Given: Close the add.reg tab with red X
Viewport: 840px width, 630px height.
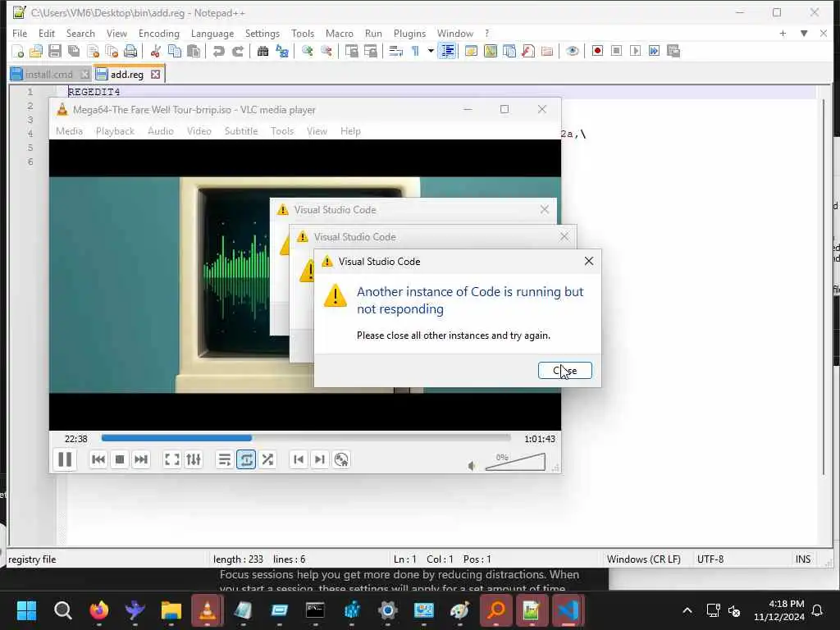Looking at the screenshot, I should coord(155,75).
